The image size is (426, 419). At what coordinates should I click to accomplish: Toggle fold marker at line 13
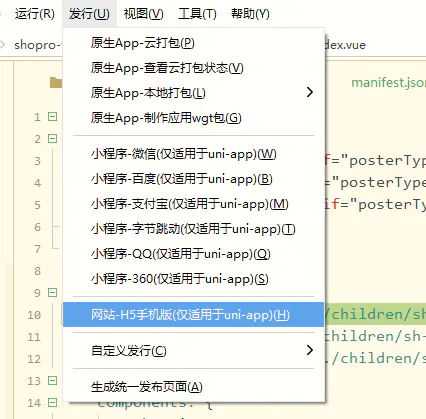[53, 380]
